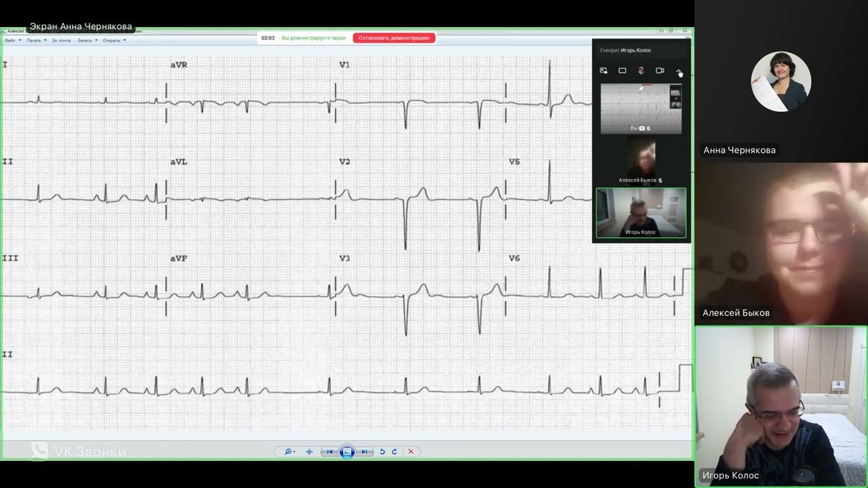
Task: Click the aVF lead label
Action: 179,259
